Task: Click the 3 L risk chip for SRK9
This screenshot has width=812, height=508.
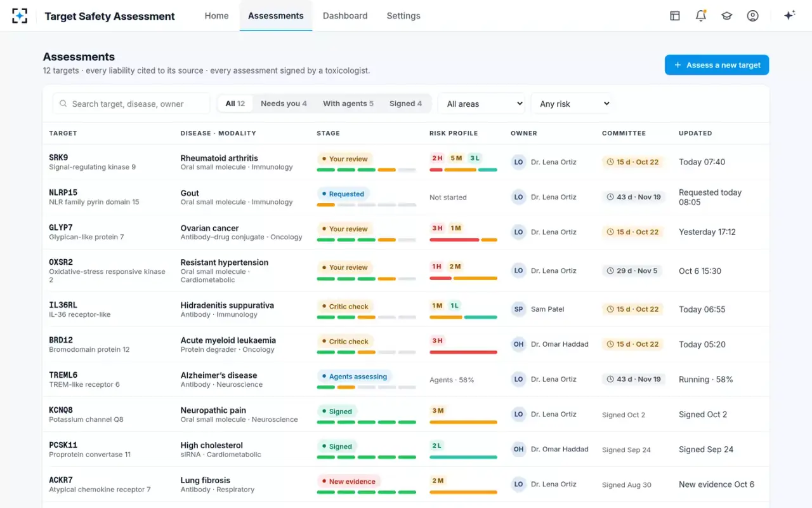Action: click(475, 158)
